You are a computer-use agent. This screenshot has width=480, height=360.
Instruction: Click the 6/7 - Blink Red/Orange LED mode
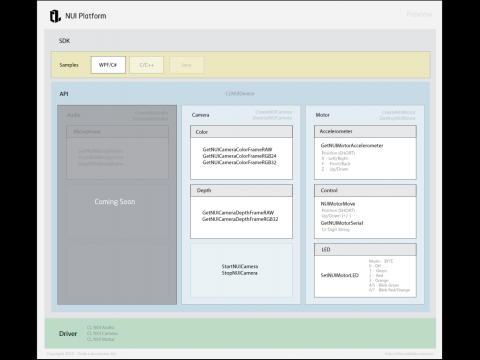tap(389, 290)
